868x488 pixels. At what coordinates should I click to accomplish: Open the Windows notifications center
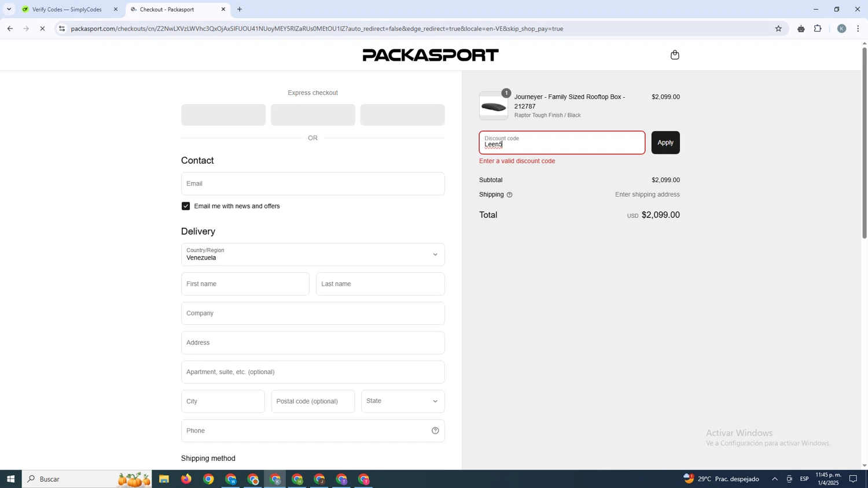tap(853, 479)
